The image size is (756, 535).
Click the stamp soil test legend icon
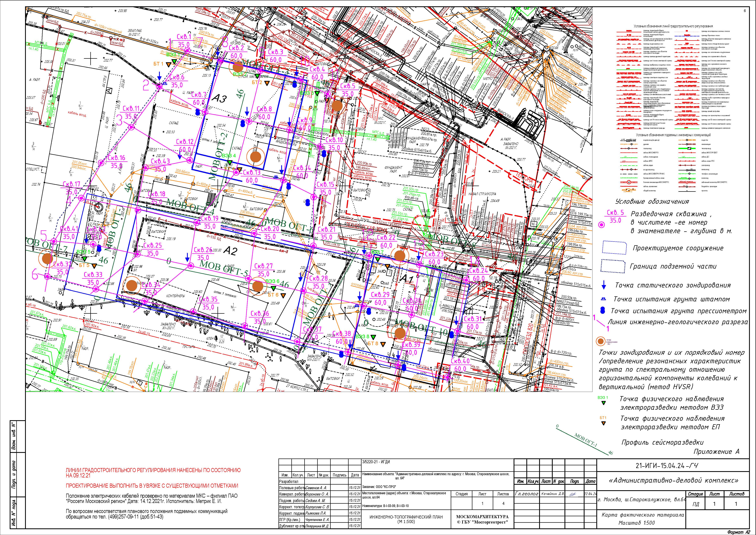coord(604,299)
